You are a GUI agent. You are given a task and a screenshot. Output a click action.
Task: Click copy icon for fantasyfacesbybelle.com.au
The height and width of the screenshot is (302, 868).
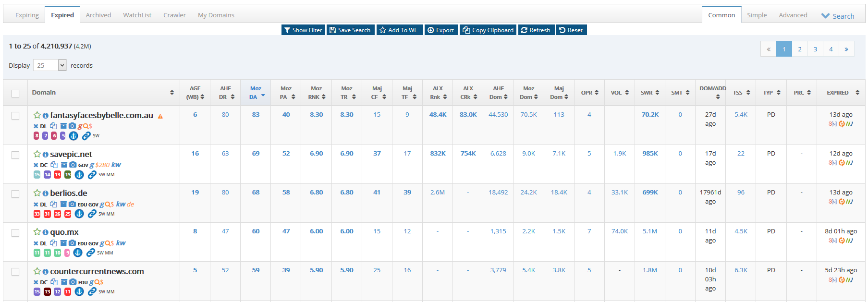(53, 126)
